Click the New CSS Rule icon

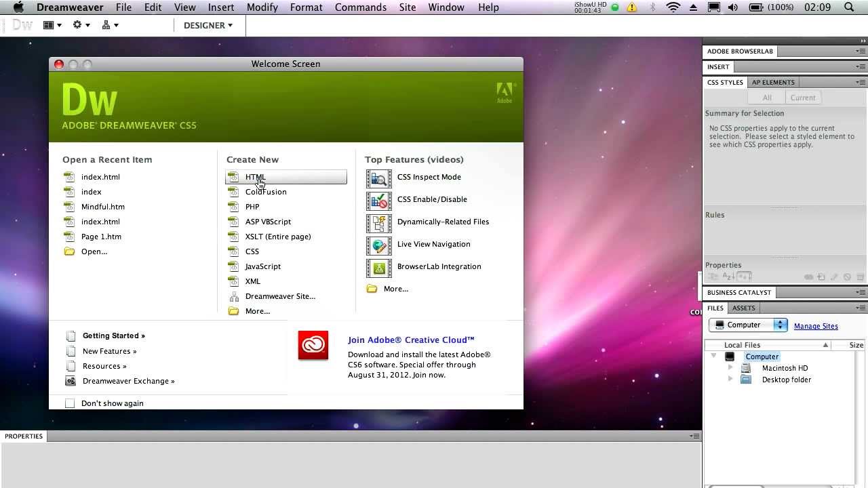[x=821, y=277]
